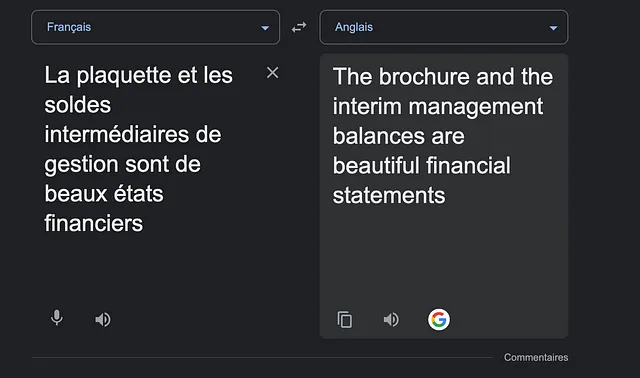Image resolution: width=640 pixels, height=378 pixels.
Task: Click 'financiers' in the source text
Action: coord(94,223)
